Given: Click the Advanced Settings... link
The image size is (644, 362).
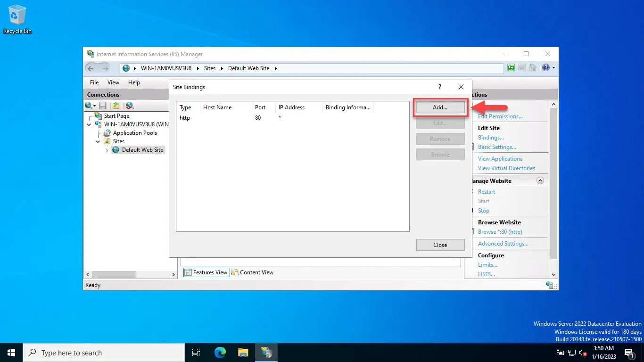Looking at the screenshot, I should [503, 244].
